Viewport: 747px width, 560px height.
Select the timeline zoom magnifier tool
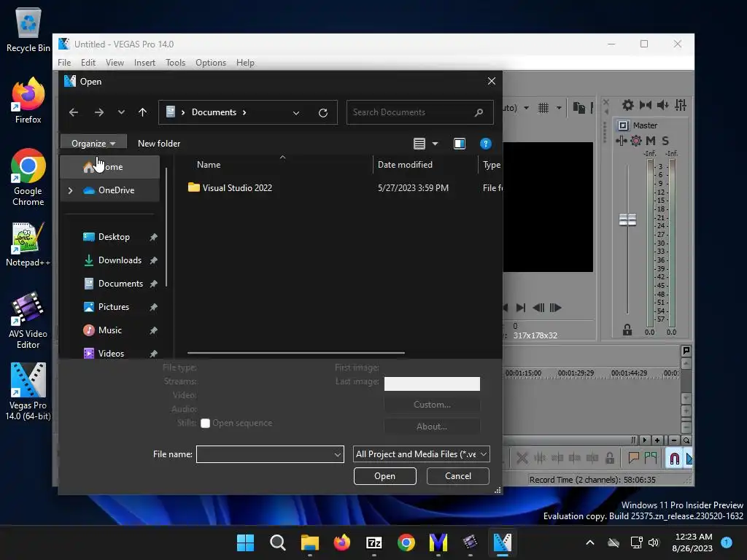point(686,440)
